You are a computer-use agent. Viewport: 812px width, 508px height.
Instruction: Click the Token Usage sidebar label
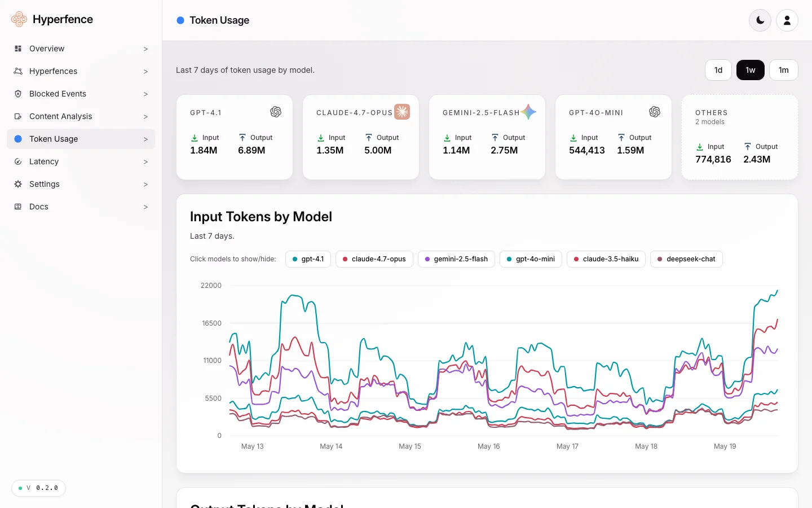[x=54, y=139]
